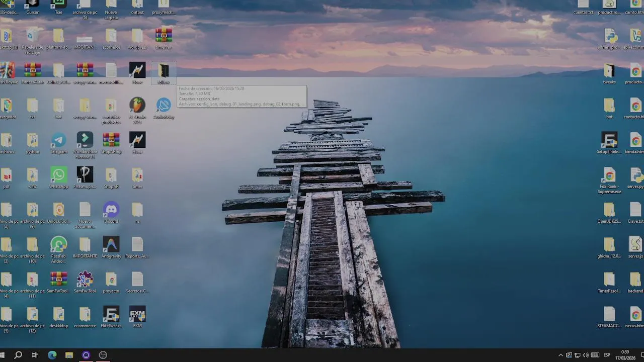Select the proyecto folder
644x362 pixels.
point(111,282)
